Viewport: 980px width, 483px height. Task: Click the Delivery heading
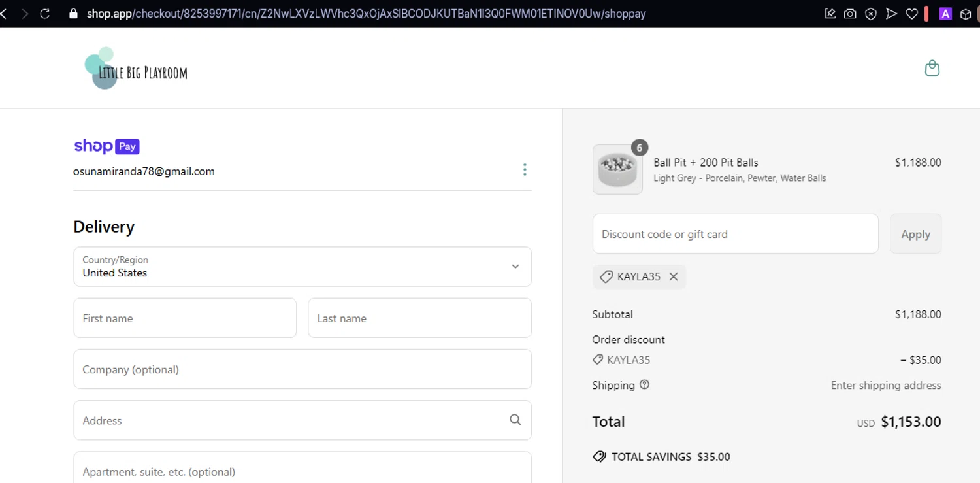tap(104, 227)
